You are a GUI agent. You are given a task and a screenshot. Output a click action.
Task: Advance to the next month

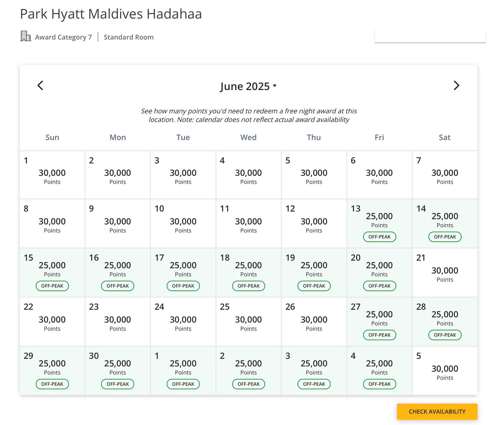coord(456,85)
